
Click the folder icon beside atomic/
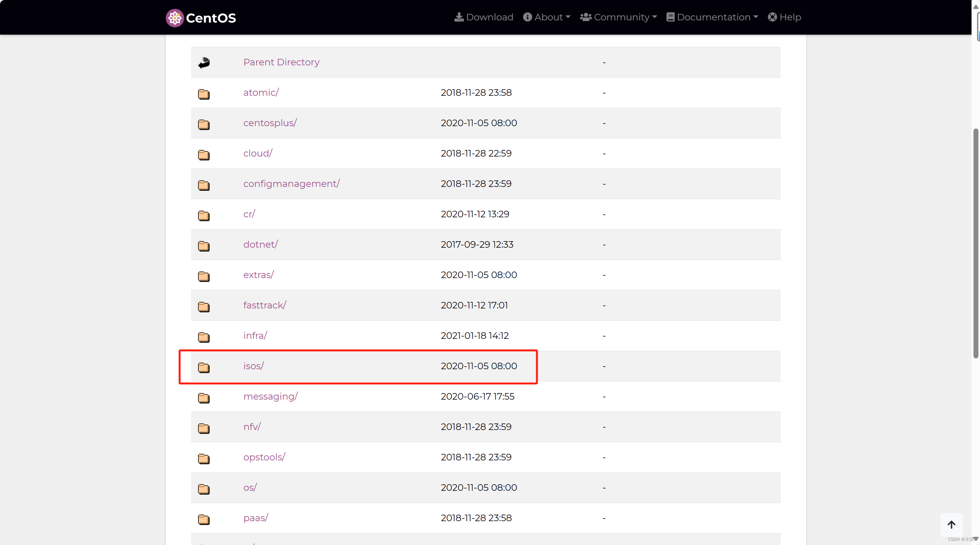click(x=204, y=93)
